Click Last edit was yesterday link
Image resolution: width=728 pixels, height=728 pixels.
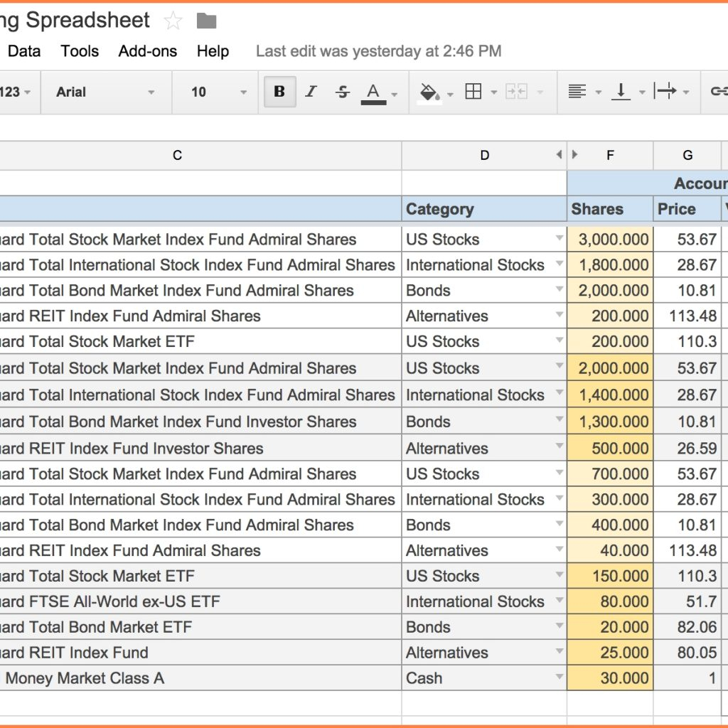coord(378,50)
